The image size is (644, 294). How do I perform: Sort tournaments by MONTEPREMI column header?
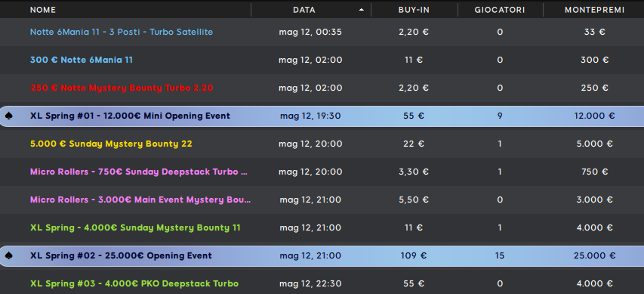(595, 10)
